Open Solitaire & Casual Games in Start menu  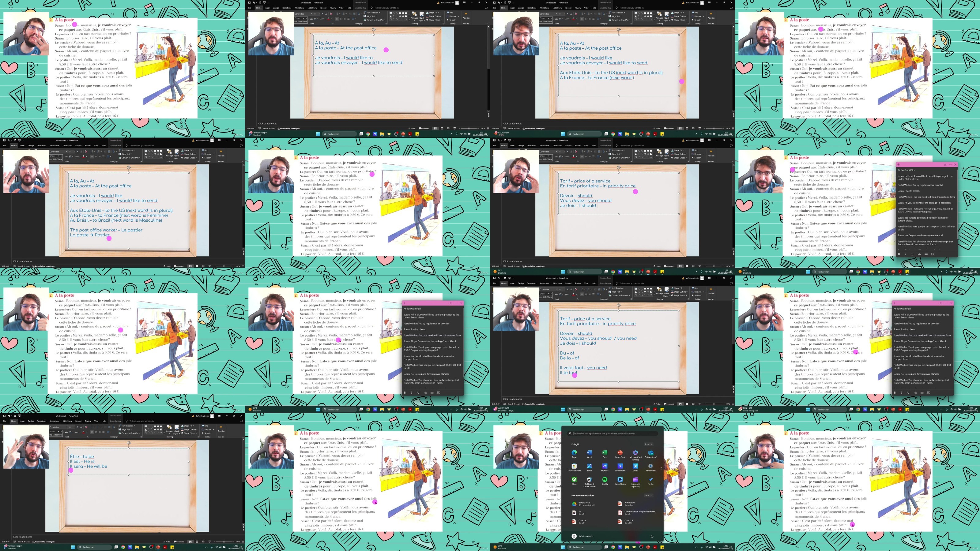589,482
